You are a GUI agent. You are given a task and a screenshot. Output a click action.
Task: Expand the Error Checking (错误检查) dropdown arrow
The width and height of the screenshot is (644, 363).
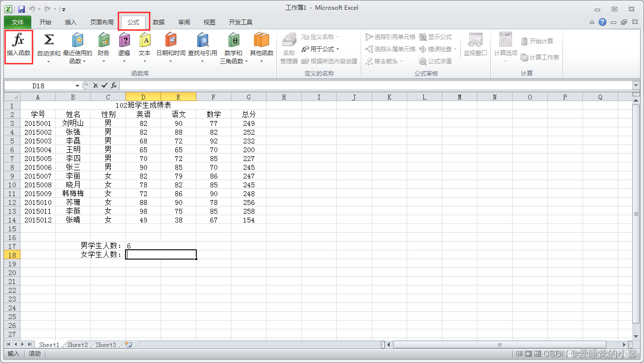click(x=455, y=49)
